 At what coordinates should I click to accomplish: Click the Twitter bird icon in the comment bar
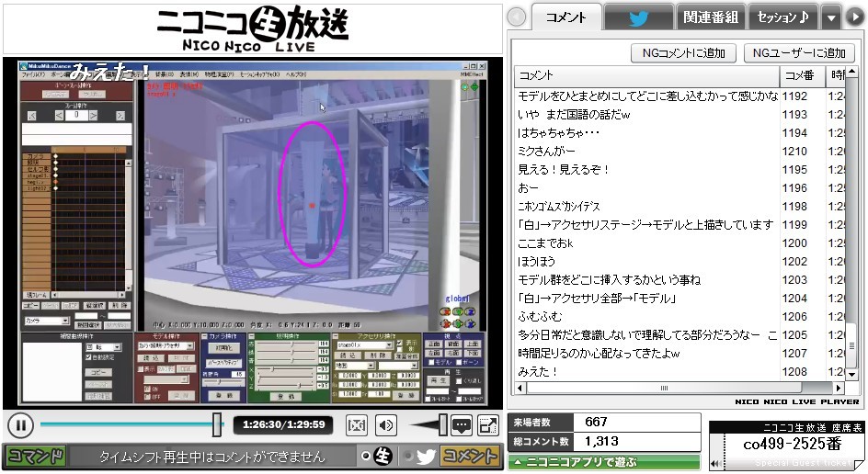(x=426, y=457)
